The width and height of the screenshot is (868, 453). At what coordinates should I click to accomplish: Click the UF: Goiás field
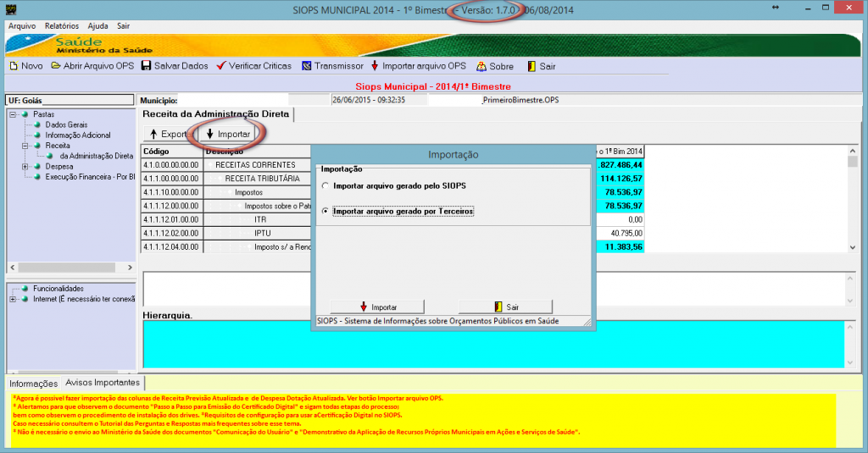[x=70, y=100]
